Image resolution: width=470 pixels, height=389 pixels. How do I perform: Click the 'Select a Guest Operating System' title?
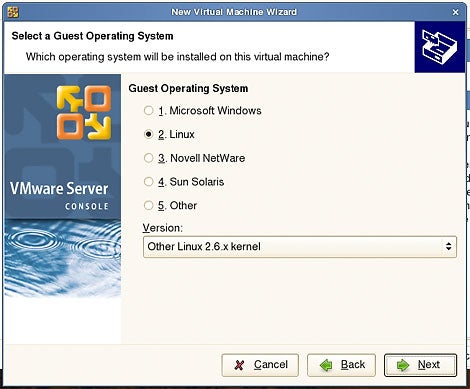92,36
